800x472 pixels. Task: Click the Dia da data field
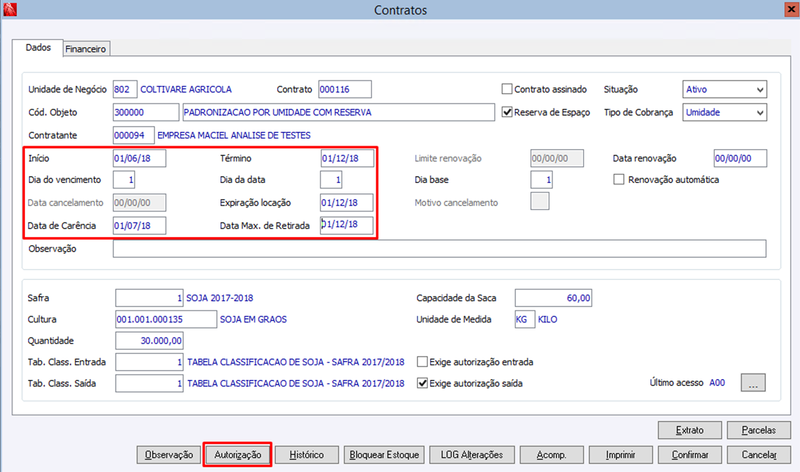pyautogui.click(x=331, y=180)
